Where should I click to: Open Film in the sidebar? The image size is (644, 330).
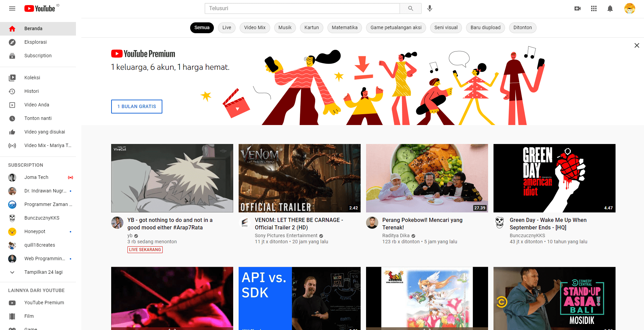tap(38, 316)
